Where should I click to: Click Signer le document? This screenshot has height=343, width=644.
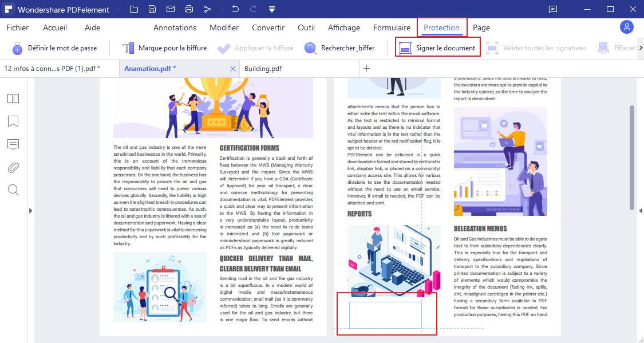[437, 48]
